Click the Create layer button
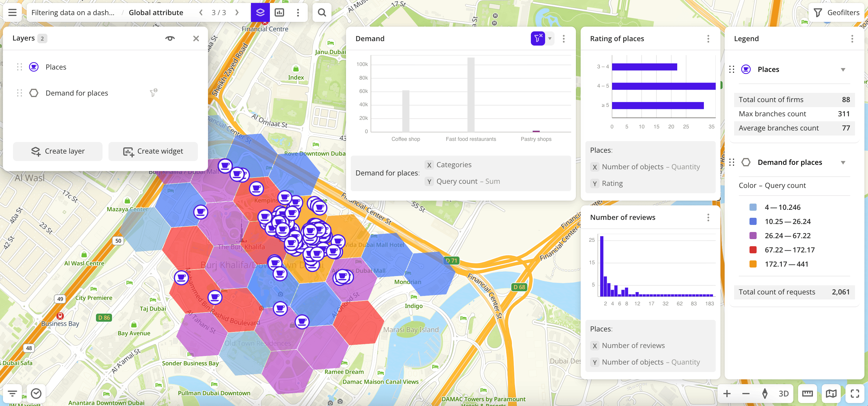Image resolution: width=868 pixels, height=406 pixels. (x=57, y=151)
